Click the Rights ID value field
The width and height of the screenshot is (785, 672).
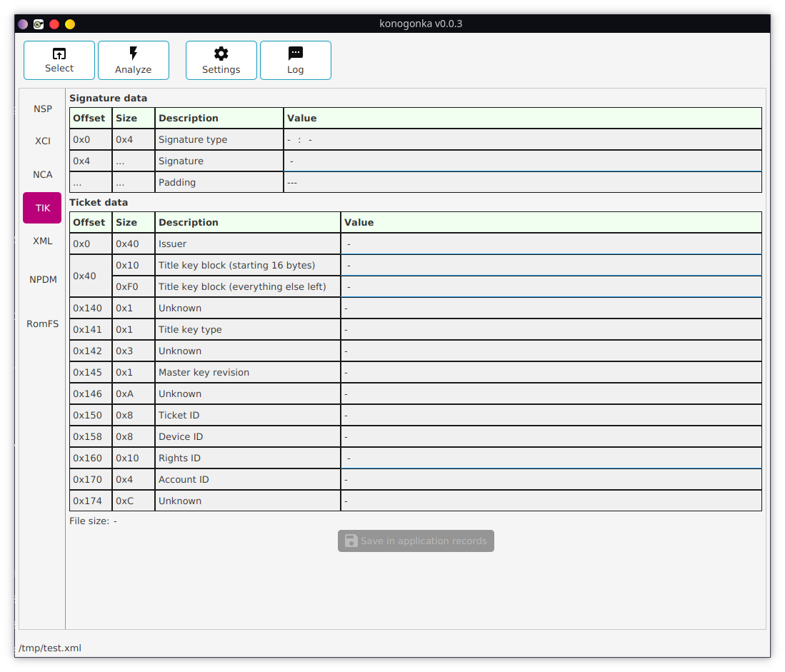click(x=551, y=458)
